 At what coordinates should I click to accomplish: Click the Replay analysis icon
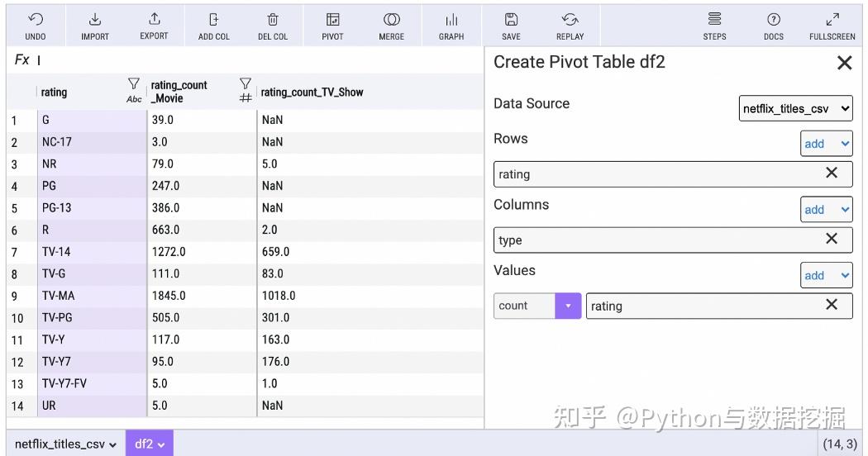coord(570,25)
